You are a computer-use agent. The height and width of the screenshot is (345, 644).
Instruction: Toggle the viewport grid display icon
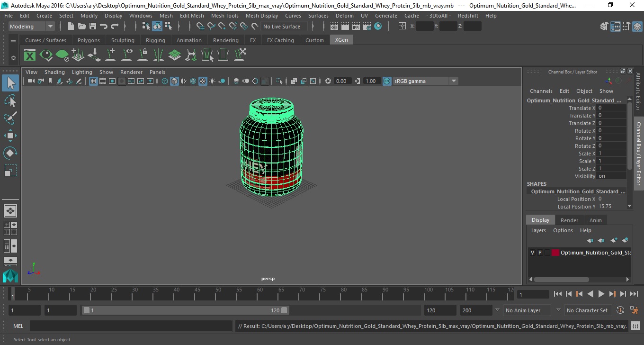(93, 81)
